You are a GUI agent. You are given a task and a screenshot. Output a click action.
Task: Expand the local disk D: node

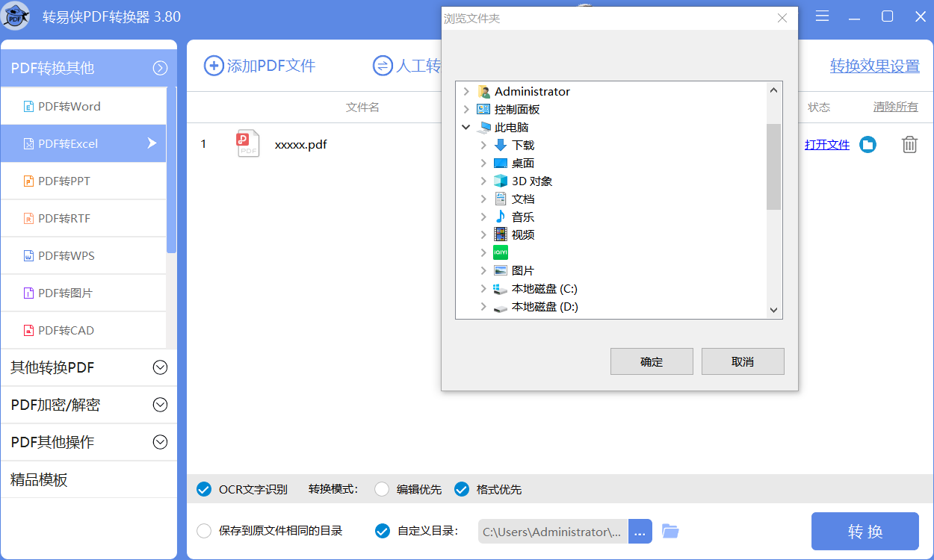483,307
